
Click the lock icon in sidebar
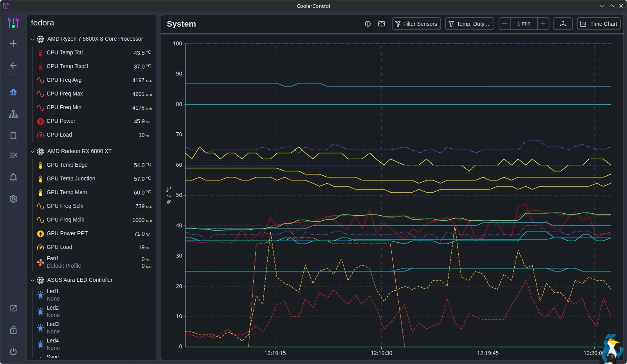(13, 330)
